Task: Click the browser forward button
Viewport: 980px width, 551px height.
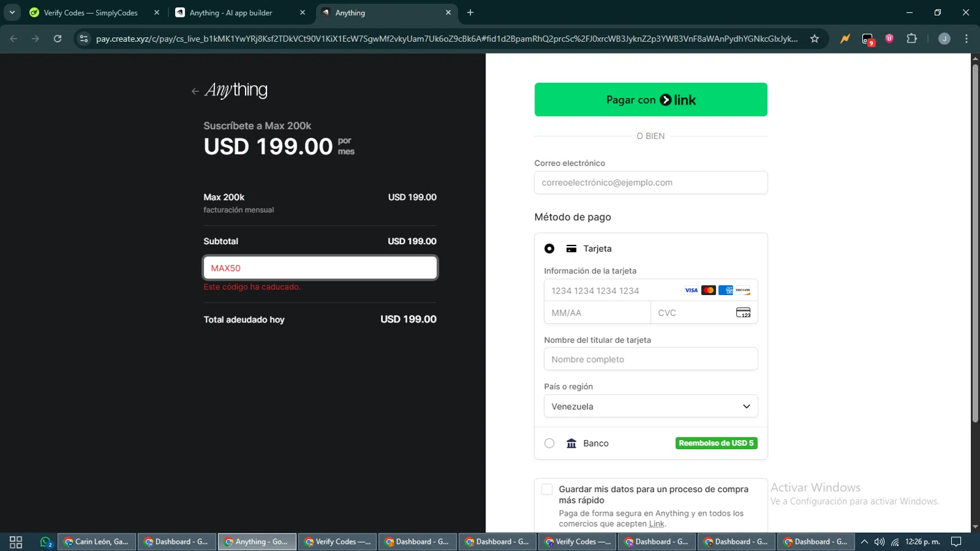Action: point(35,39)
